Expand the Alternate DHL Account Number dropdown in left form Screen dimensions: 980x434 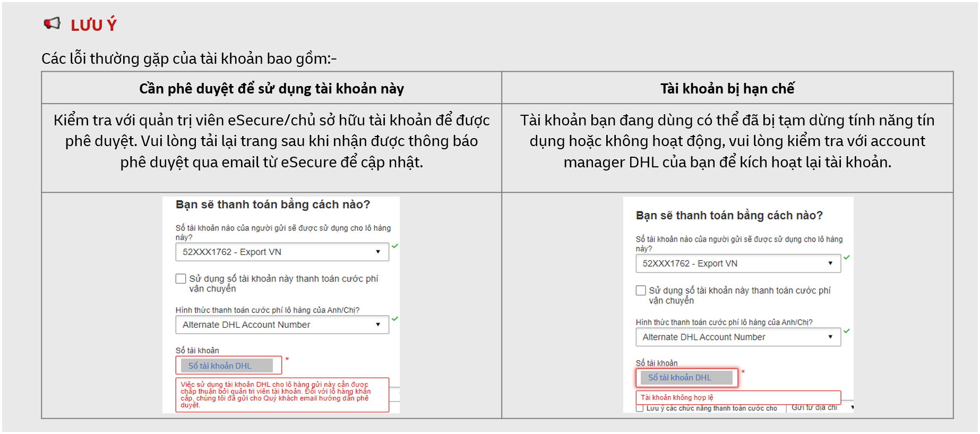tap(282, 325)
